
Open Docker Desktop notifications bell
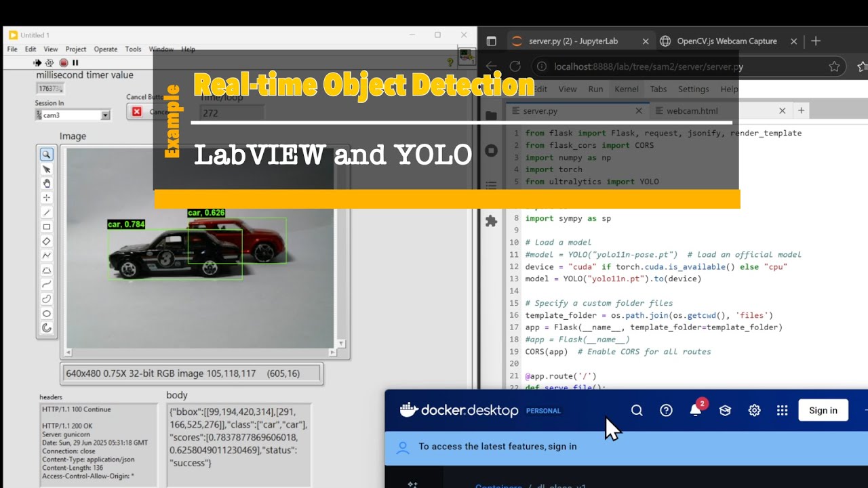[x=696, y=410]
